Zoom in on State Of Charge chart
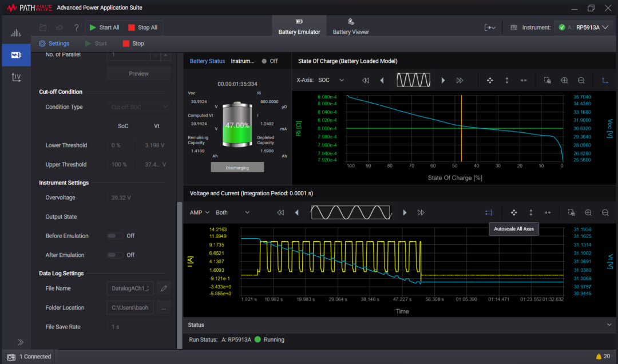This screenshot has height=364, width=618. pos(564,81)
